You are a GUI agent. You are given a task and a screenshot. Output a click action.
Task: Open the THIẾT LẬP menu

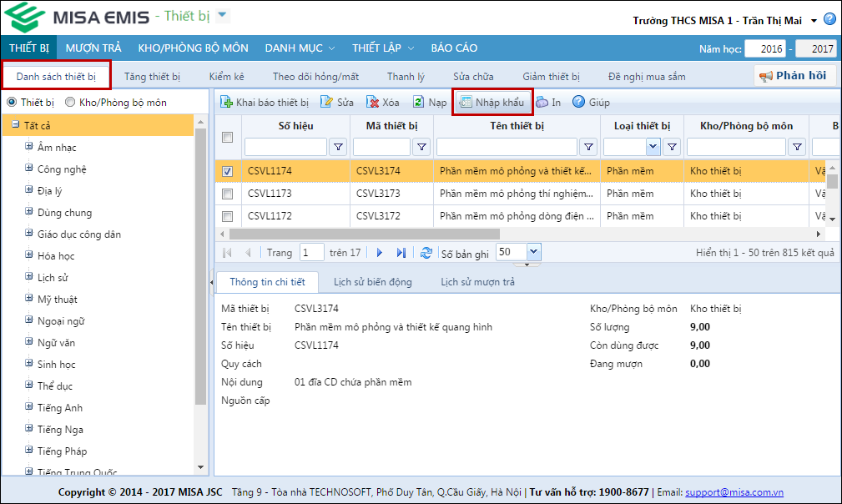[383, 48]
